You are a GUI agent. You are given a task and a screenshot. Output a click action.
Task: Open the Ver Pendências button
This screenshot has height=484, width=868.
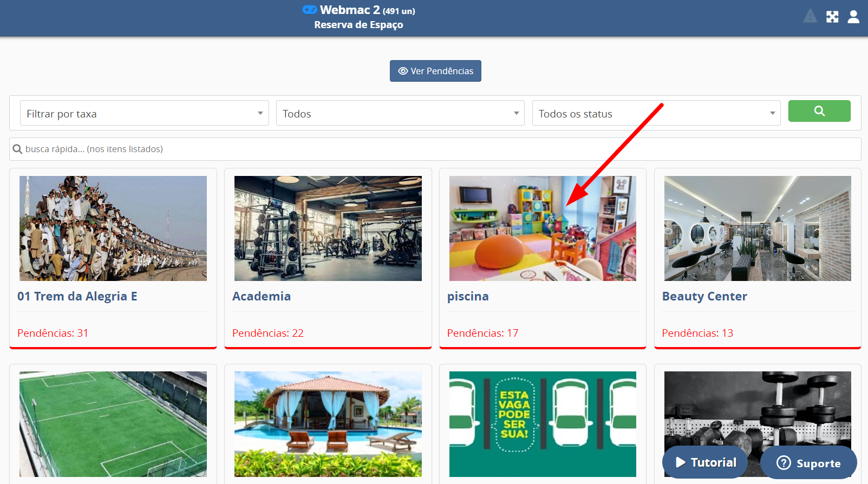point(435,71)
